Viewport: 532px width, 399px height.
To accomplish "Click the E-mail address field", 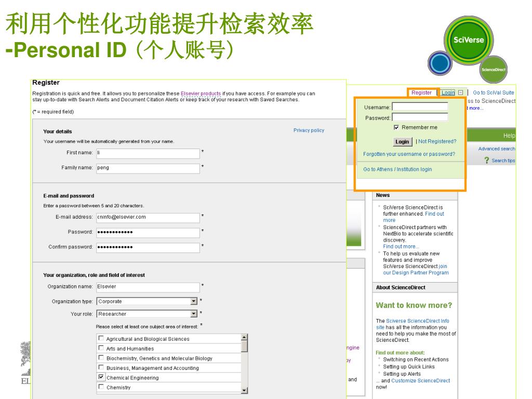I will 148,218.
